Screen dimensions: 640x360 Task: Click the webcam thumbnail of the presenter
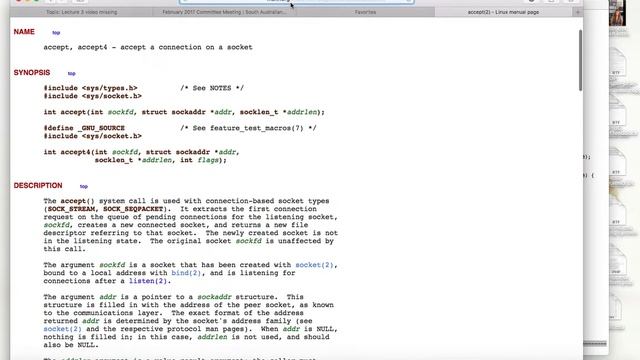(617, 13)
